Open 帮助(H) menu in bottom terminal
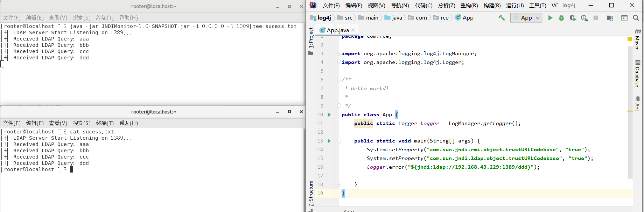This screenshot has height=212, width=644. (x=128, y=123)
